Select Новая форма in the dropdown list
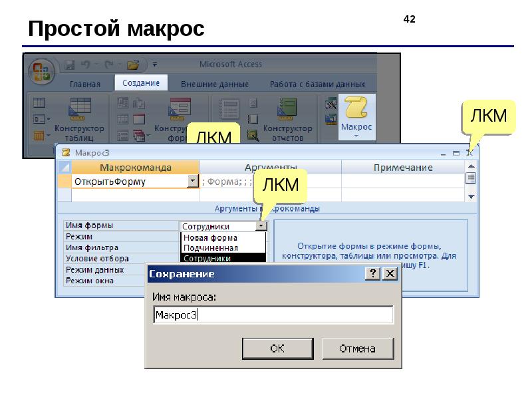The image size is (532, 399). click(x=210, y=237)
